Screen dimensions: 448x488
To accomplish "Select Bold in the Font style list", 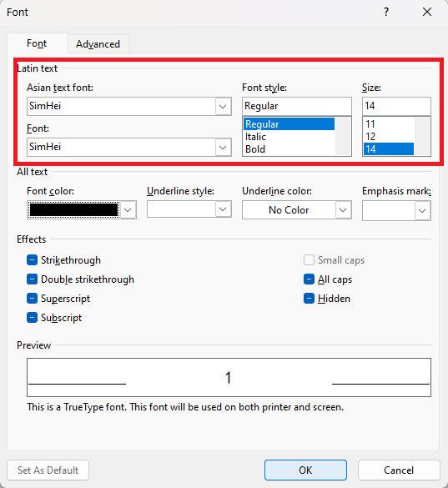I will point(255,149).
